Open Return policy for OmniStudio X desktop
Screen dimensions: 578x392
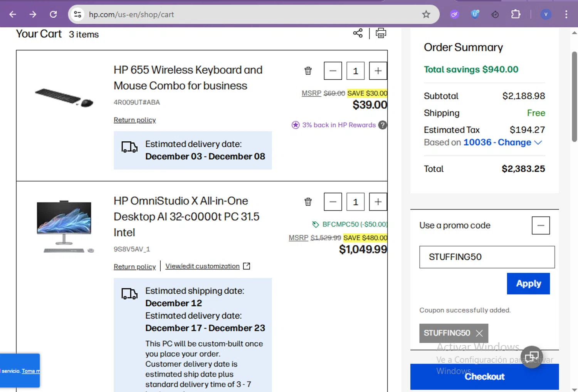(x=134, y=266)
